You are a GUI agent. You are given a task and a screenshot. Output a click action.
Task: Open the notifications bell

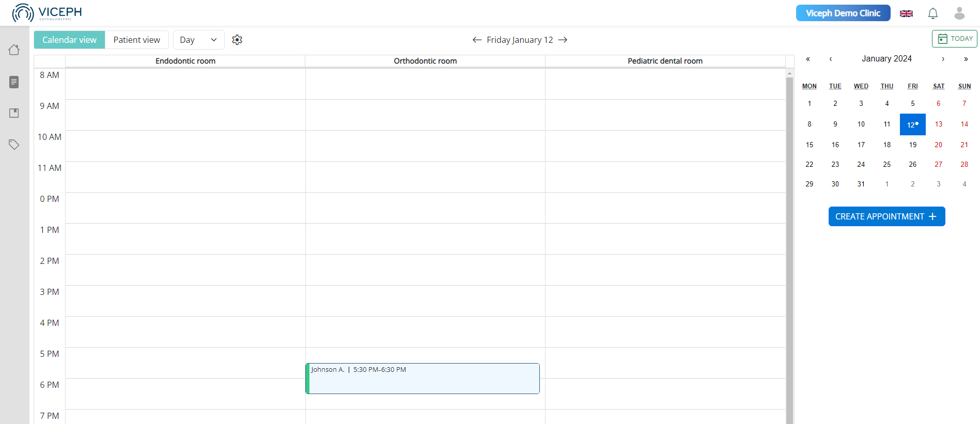[x=932, y=13]
